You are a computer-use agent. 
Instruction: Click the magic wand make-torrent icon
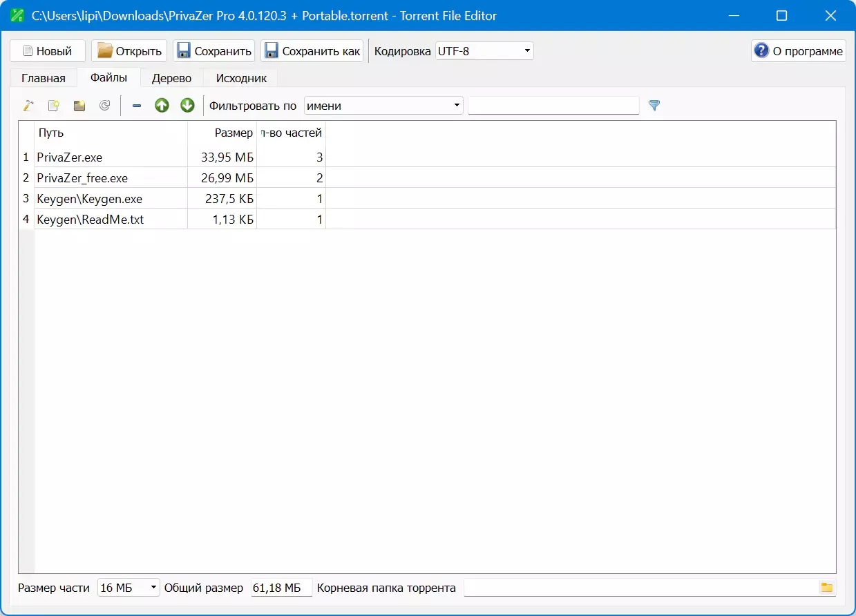pyautogui.click(x=28, y=106)
